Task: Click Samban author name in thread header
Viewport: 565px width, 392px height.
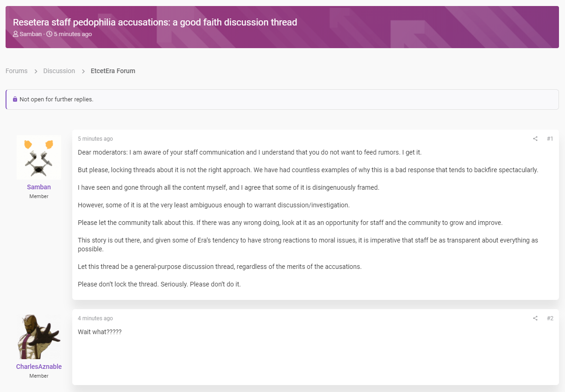Action: [x=31, y=34]
